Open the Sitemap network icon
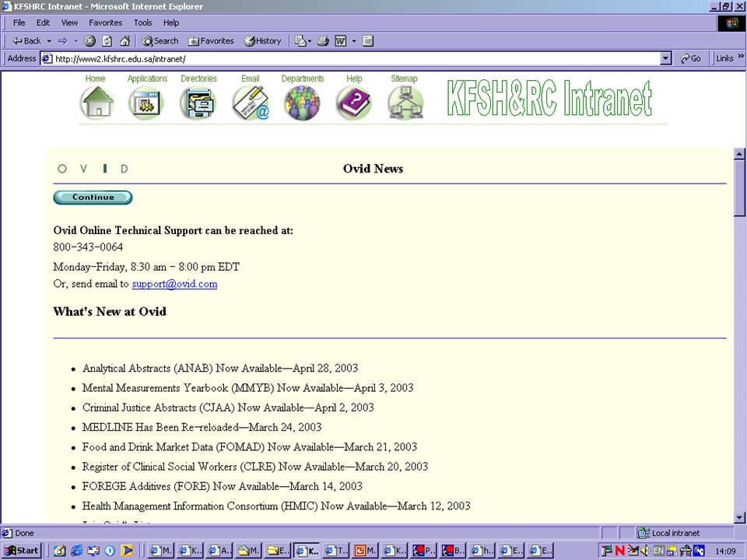The image size is (747, 560). (405, 103)
